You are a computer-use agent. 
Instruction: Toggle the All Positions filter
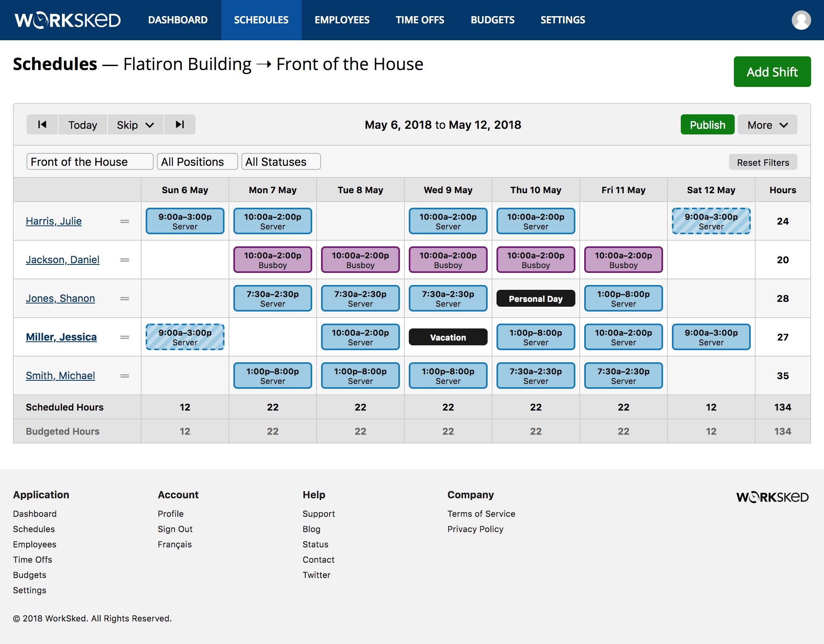coord(197,161)
